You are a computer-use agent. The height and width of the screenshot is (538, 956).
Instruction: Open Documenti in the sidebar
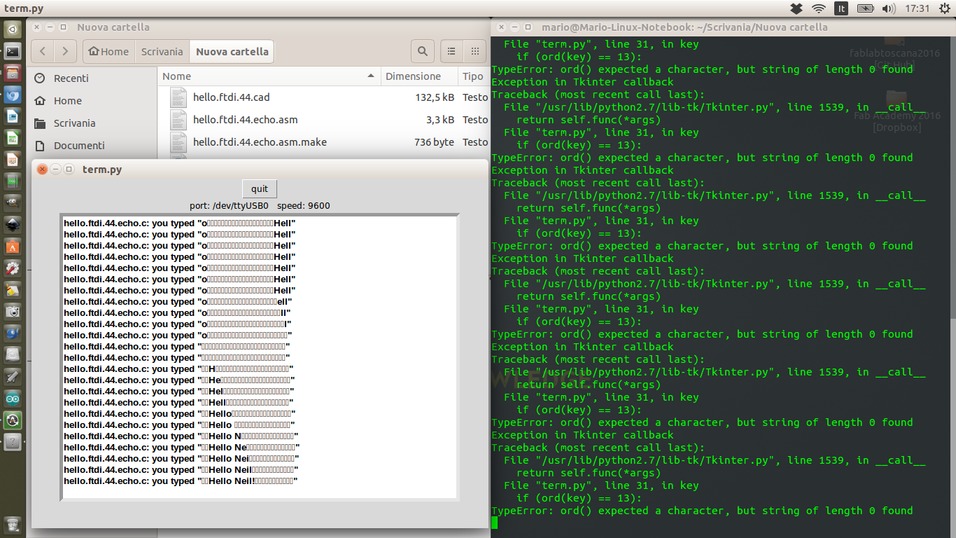point(79,146)
